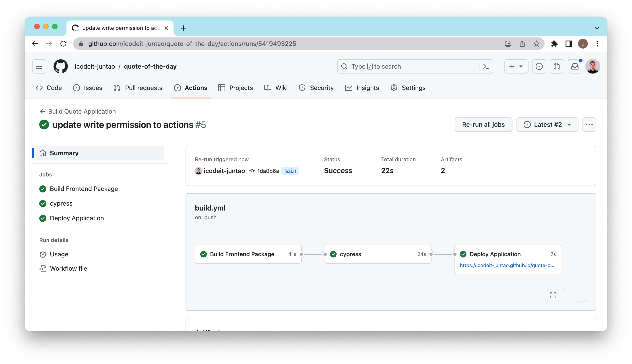Open the notifications inbox icon

point(575,67)
